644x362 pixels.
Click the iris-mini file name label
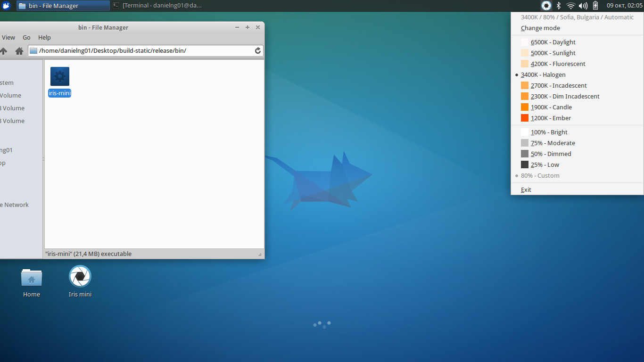[59, 93]
